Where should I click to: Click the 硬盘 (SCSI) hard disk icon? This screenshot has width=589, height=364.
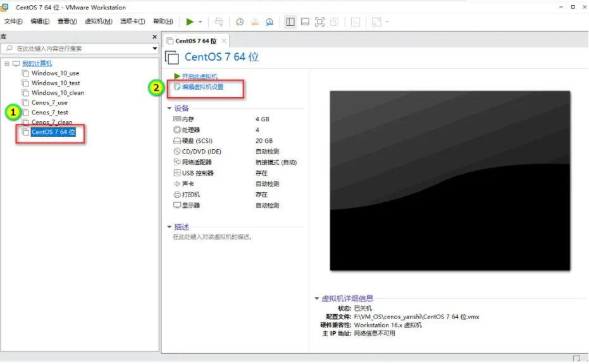[x=176, y=140]
